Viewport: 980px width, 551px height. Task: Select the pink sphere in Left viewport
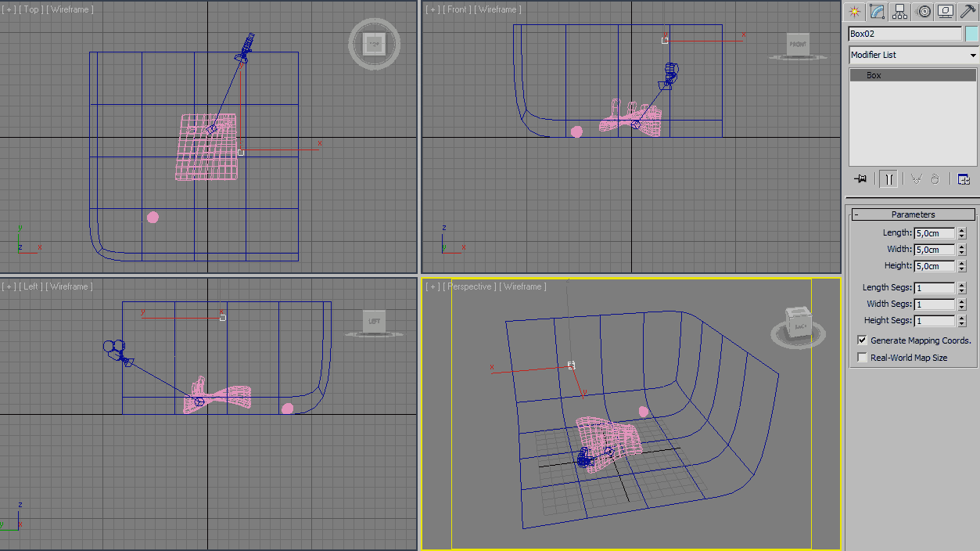[288, 409]
